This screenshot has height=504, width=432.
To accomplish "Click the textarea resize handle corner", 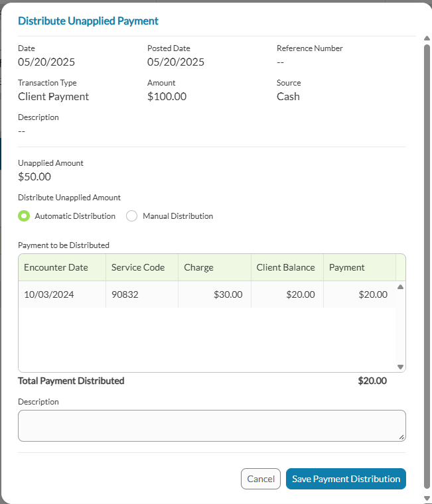I will click(401, 437).
